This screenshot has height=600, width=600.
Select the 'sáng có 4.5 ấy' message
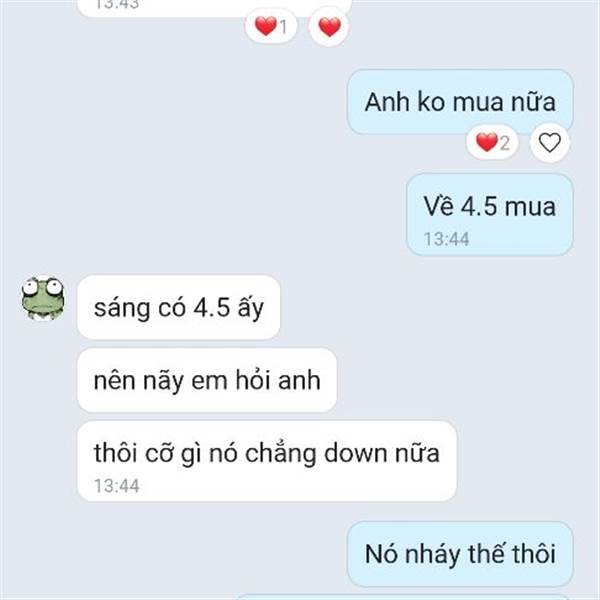point(179,307)
